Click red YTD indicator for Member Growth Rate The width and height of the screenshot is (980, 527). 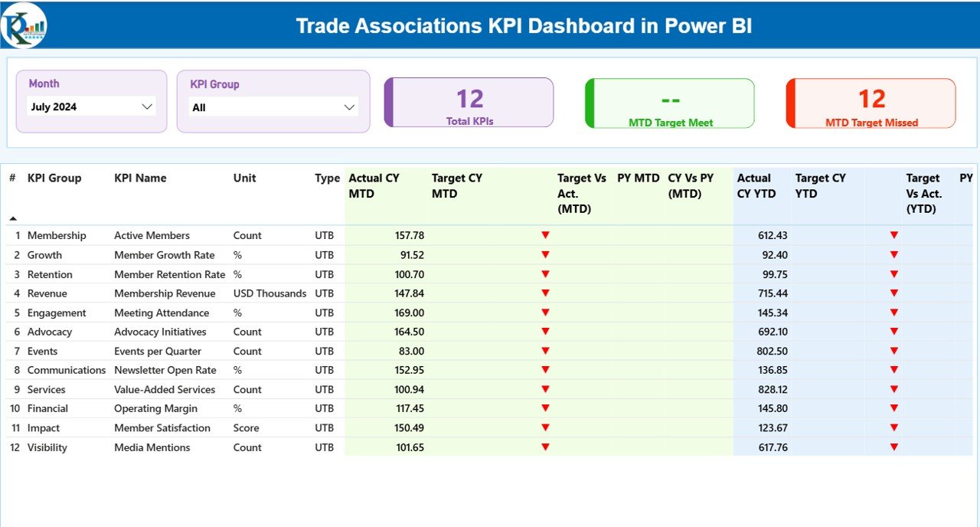[893, 254]
